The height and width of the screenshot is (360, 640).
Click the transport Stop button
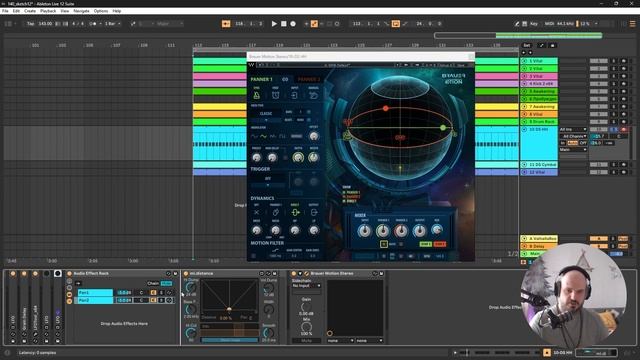click(x=284, y=24)
